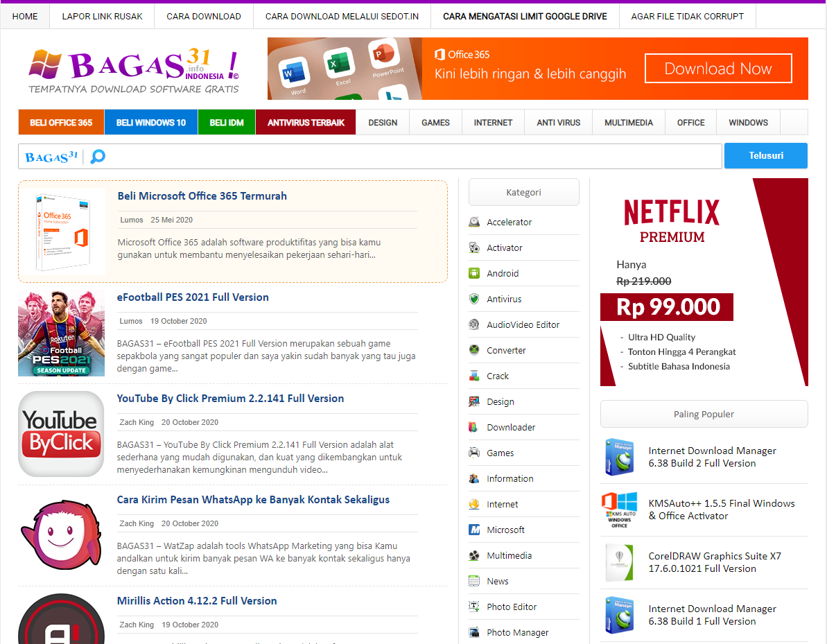Click Download Now on Office 365 banner
Screen dimensions: 827x644
point(718,69)
